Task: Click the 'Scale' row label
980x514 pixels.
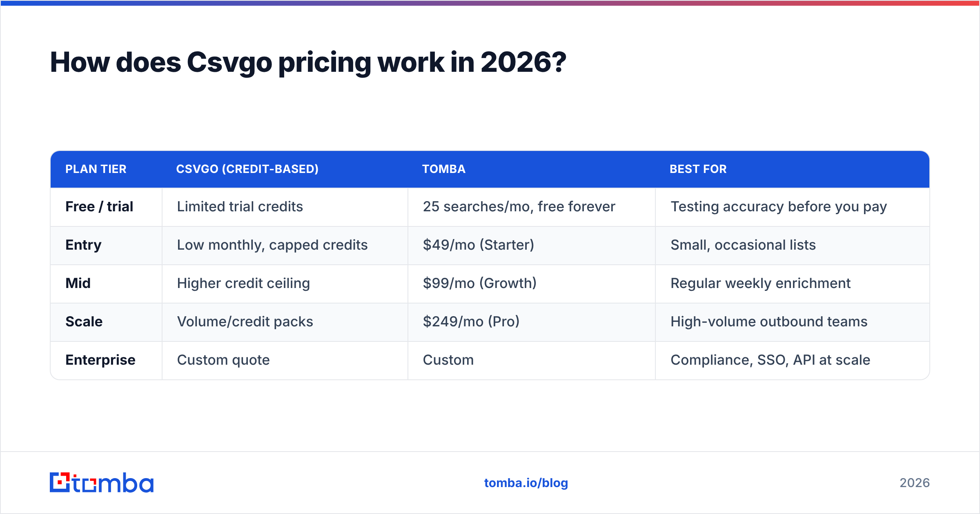Action: [x=84, y=321]
